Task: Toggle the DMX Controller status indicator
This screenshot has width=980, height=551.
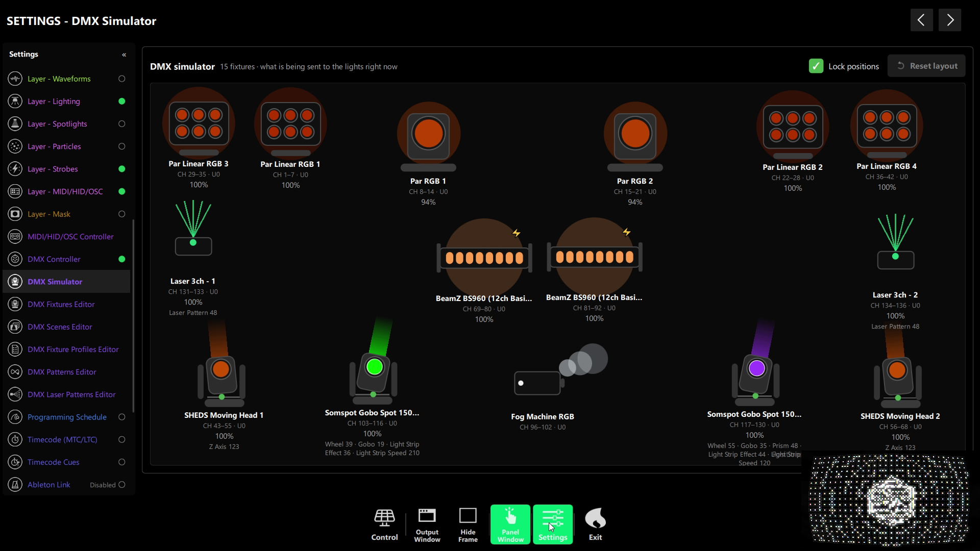Action: point(121,259)
